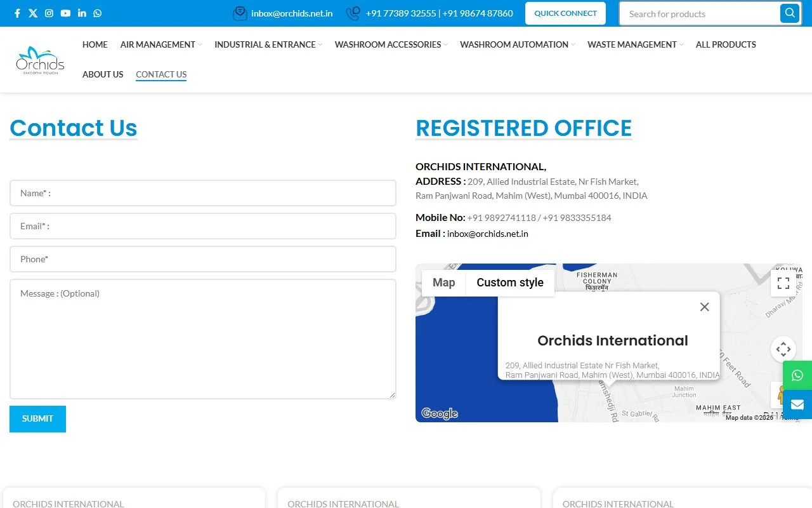Image resolution: width=812 pixels, height=508 pixels.
Task: Click the email link under Registered Office
Action: tap(488, 234)
